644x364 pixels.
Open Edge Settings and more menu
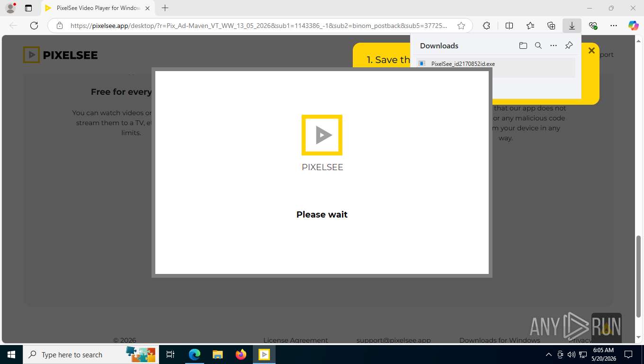point(614,26)
